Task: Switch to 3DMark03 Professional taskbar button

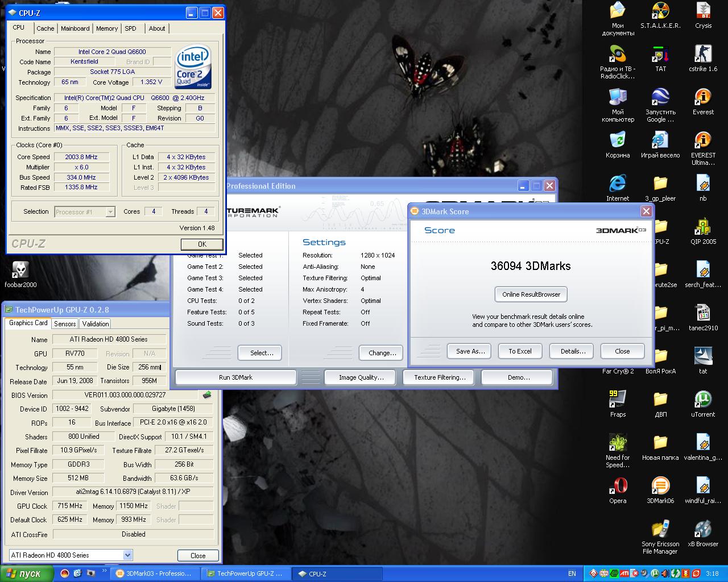Action: (x=155, y=573)
